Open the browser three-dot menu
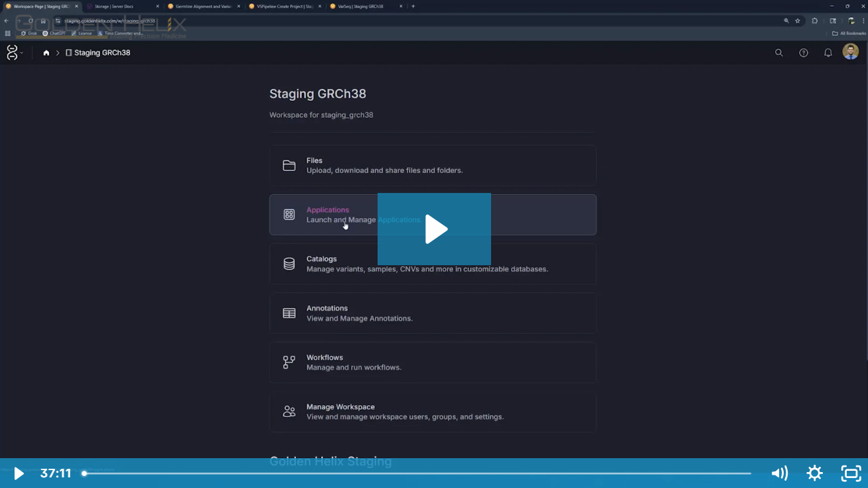Image resolution: width=868 pixels, height=488 pixels. (x=863, y=21)
